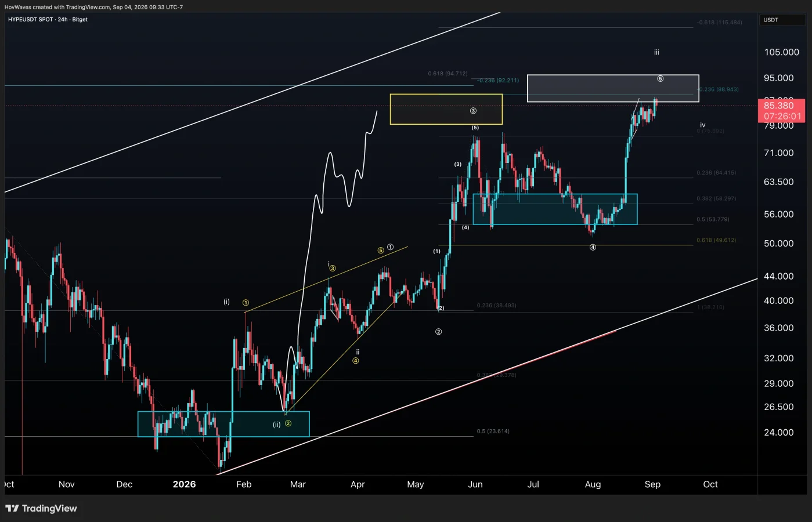812x522 pixels.
Task: Select the 0.618 (94.712) Fibonacci label
Action: 447,74
